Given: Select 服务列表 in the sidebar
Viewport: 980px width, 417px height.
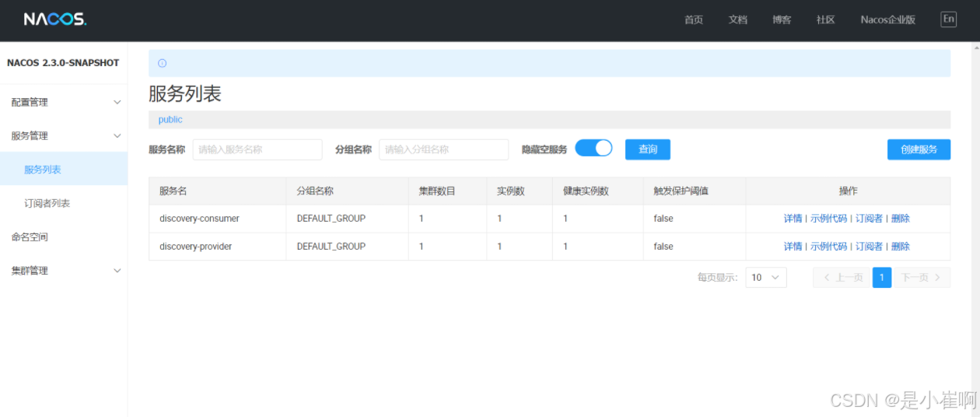Looking at the screenshot, I should point(64,169).
